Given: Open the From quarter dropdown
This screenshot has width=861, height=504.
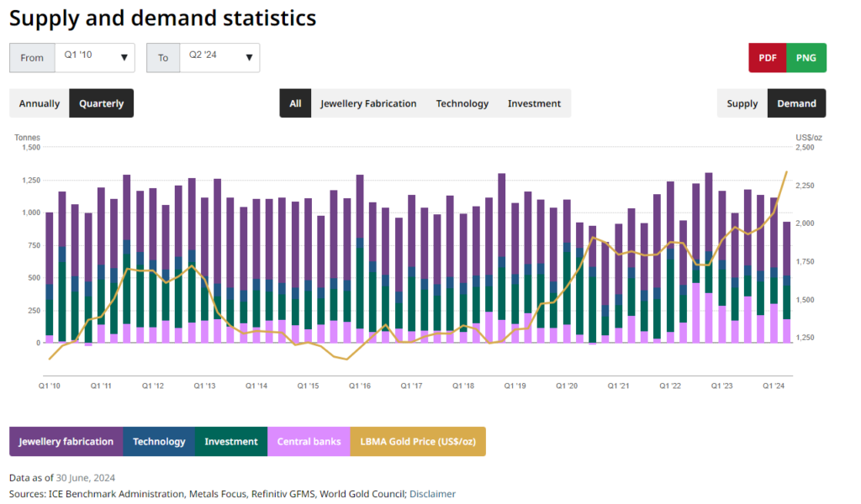Looking at the screenshot, I should [x=94, y=57].
